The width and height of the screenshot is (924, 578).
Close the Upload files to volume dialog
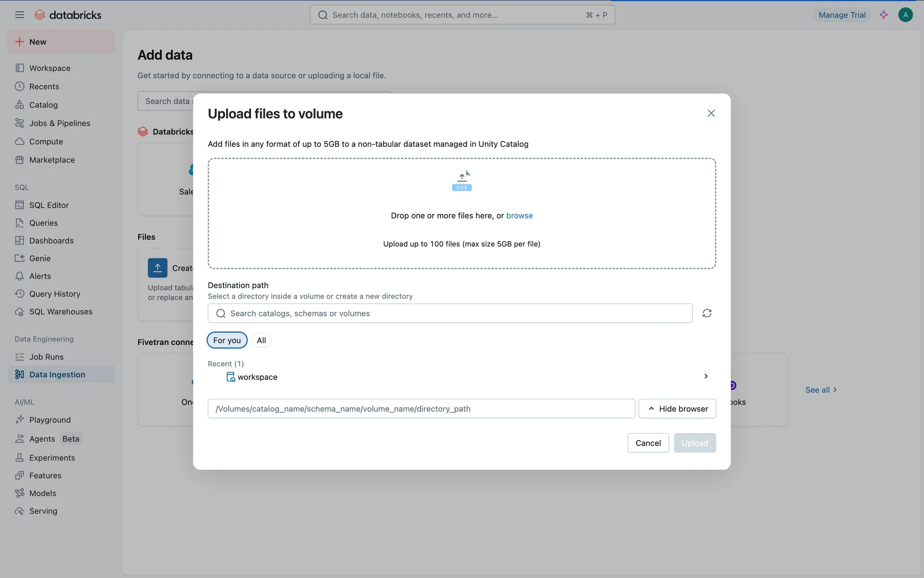click(x=711, y=113)
